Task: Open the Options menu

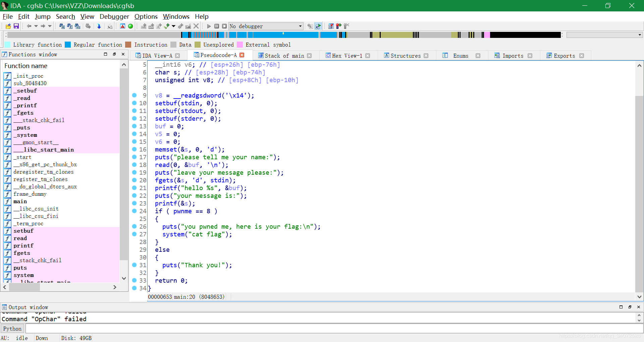Action: click(x=146, y=16)
